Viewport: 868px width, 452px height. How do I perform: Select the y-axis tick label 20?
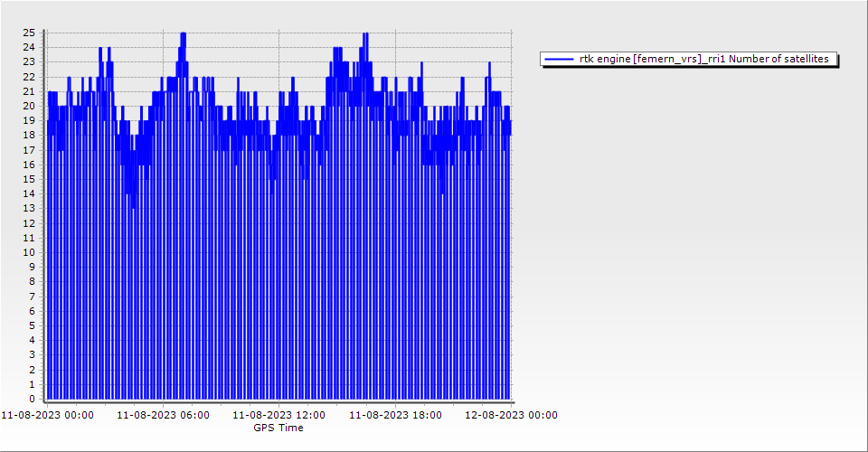(x=29, y=106)
